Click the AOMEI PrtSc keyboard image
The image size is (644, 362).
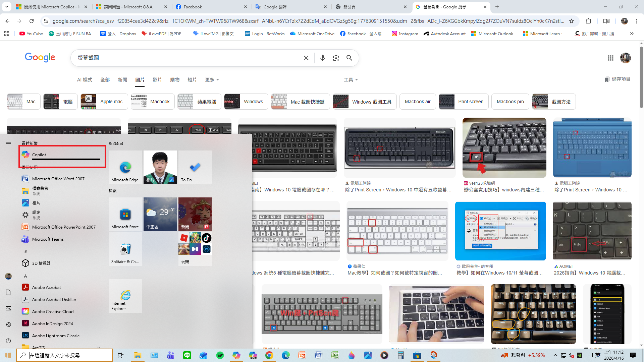coord(592,231)
